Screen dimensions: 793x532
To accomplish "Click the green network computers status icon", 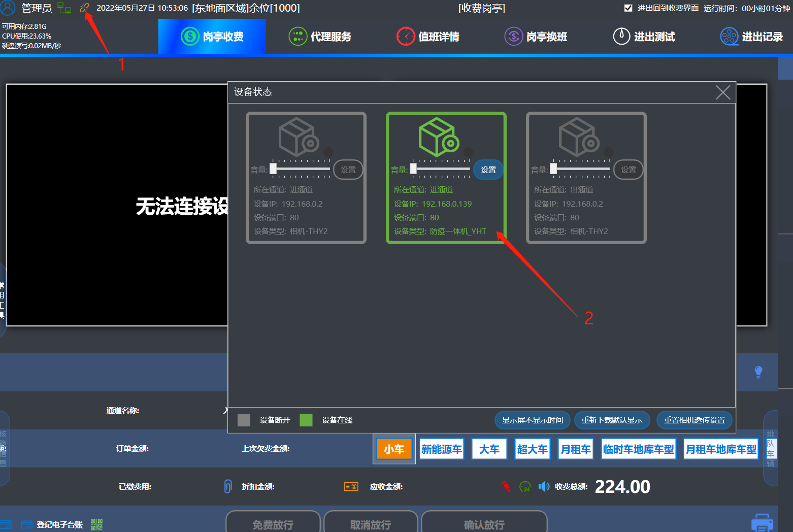I will coord(64,8).
